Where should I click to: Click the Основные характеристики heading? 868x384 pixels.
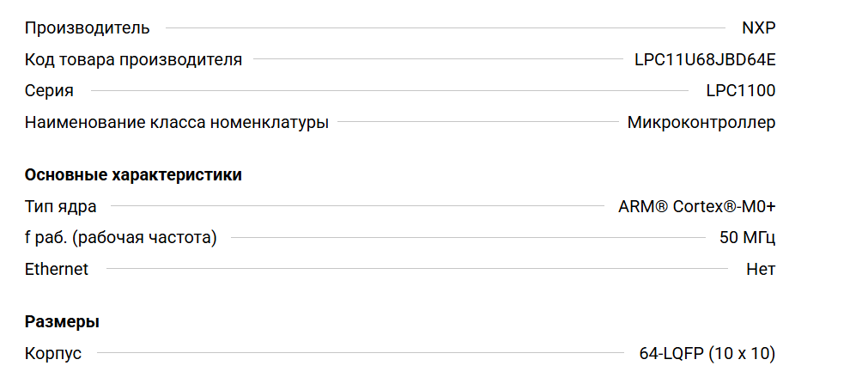tap(133, 175)
